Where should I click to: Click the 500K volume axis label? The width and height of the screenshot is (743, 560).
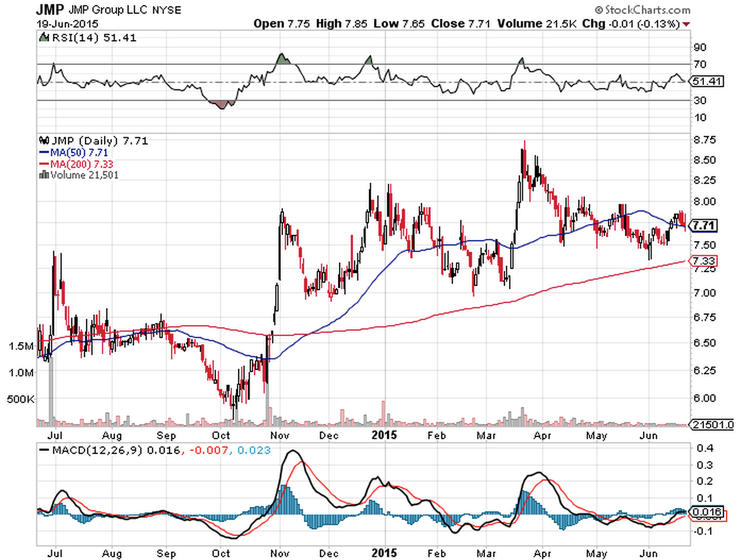tap(21, 399)
